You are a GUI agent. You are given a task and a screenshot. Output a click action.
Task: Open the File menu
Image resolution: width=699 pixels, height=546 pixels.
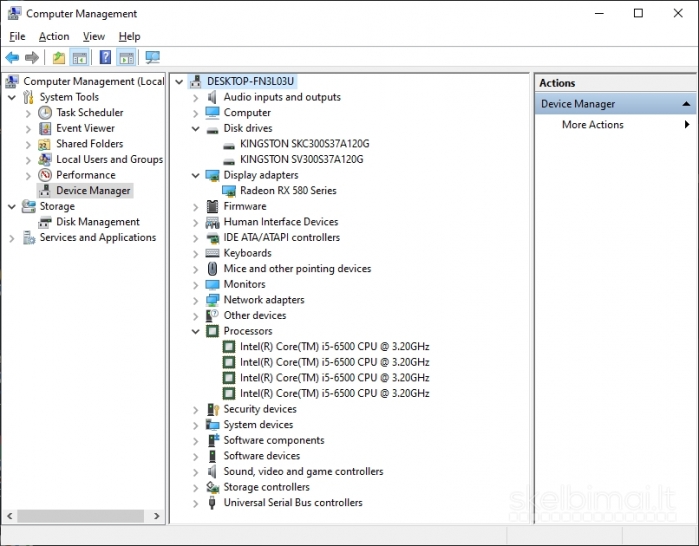click(x=17, y=37)
